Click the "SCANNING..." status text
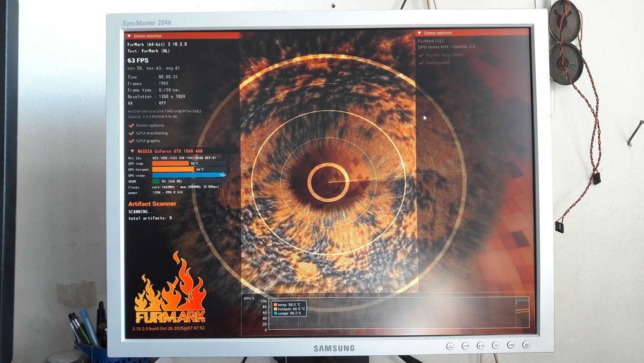Image resolution: width=644 pixels, height=363 pixels. [141, 212]
